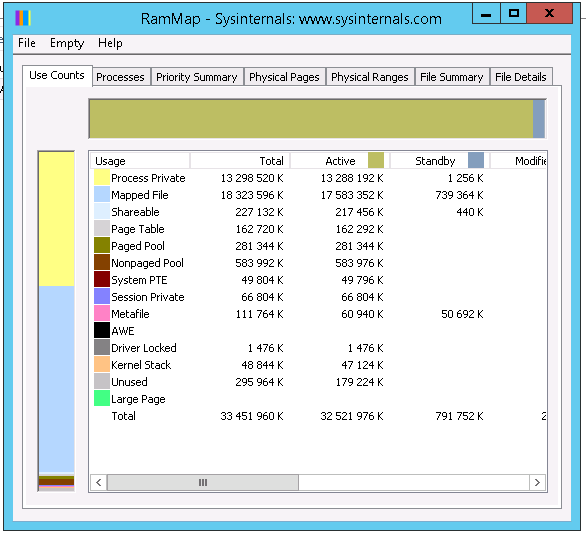Image resolution: width=586 pixels, height=535 pixels.
Task: Click the left arrow of horizontal scrollbar
Action: [x=99, y=482]
